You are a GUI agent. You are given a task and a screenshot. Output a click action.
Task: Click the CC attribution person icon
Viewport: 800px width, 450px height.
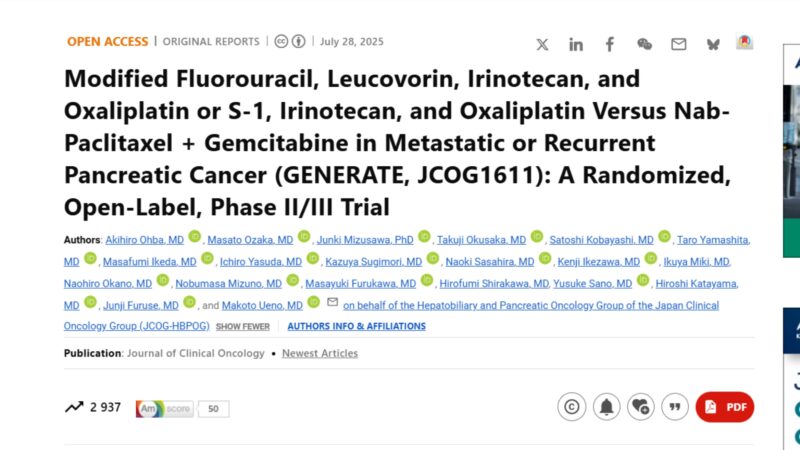(x=298, y=41)
